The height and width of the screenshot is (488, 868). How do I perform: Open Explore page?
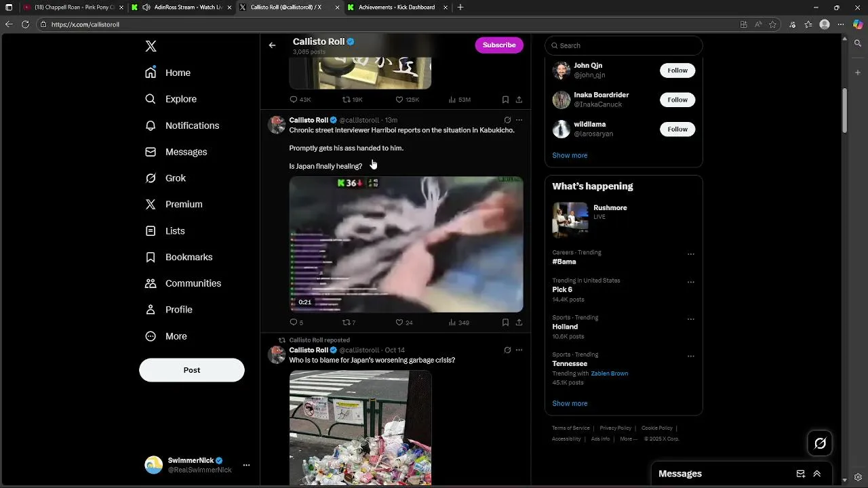click(171, 99)
